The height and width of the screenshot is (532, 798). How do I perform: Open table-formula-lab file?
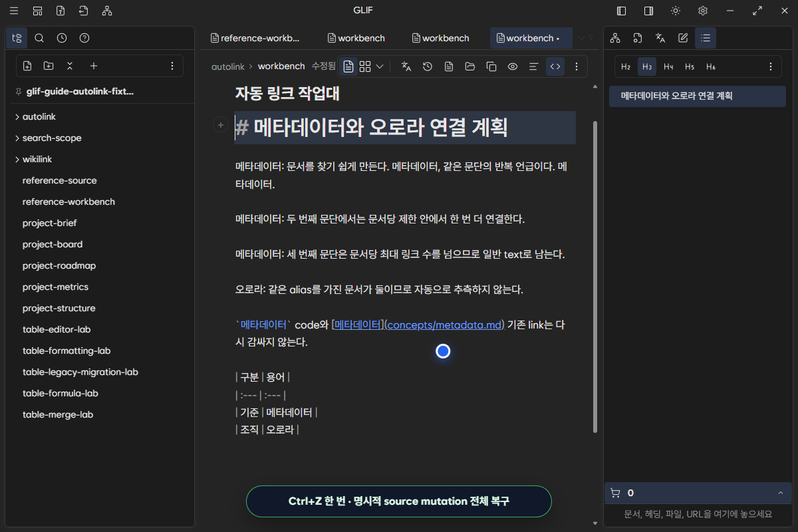pos(61,393)
